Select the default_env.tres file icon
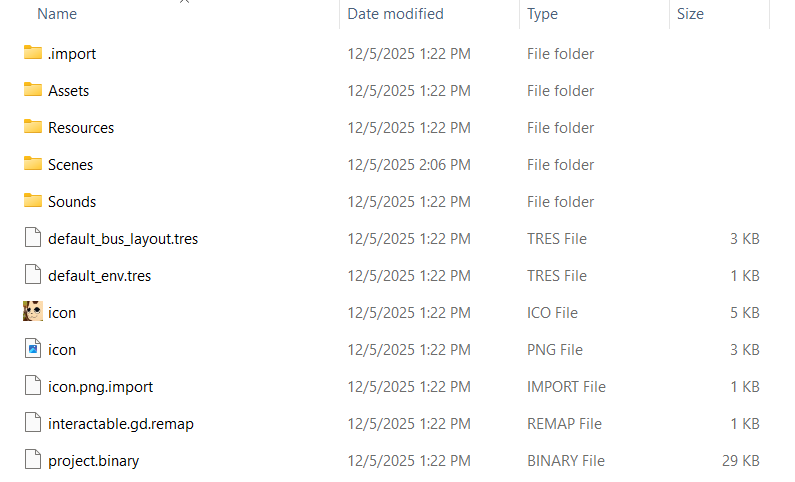795x482 pixels. tap(33, 275)
